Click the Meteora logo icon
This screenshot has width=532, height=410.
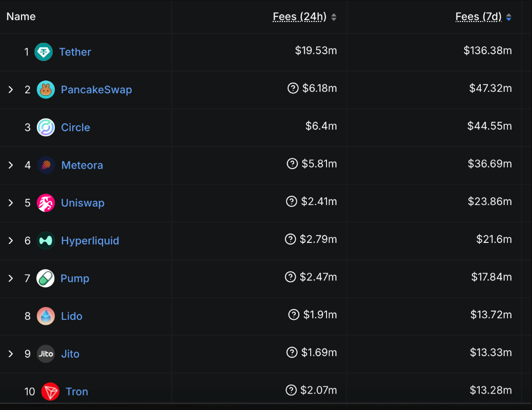tap(46, 165)
